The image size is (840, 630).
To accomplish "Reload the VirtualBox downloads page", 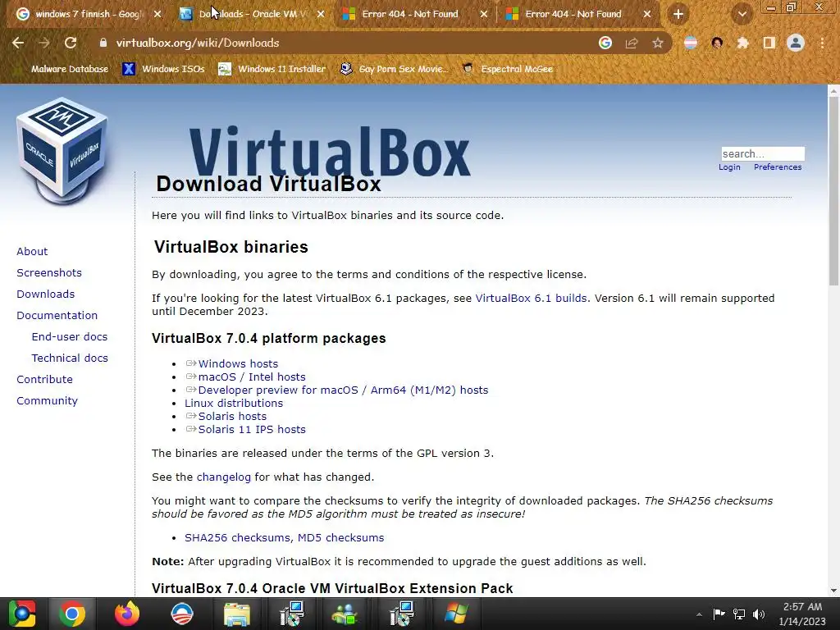I will [71, 43].
